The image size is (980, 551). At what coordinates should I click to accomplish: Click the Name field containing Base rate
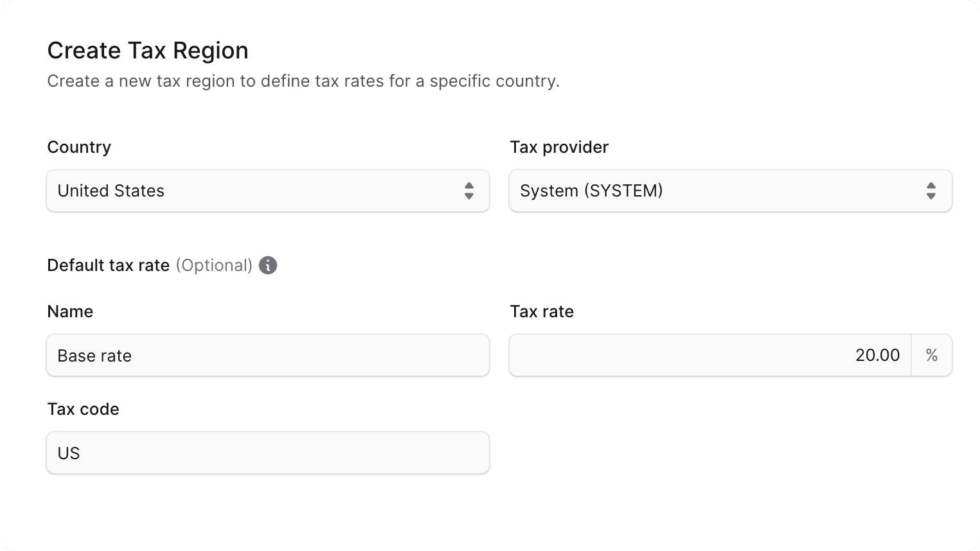tap(268, 355)
